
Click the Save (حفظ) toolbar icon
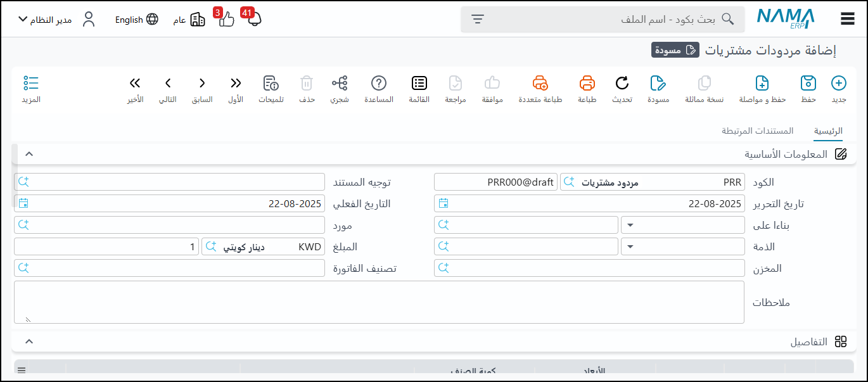tap(808, 84)
